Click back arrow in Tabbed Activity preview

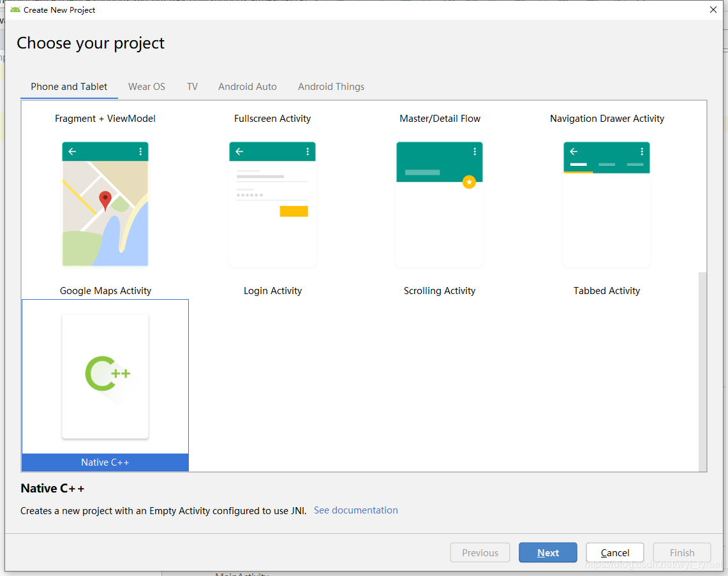pyautogui.click(x=574, y=151)
